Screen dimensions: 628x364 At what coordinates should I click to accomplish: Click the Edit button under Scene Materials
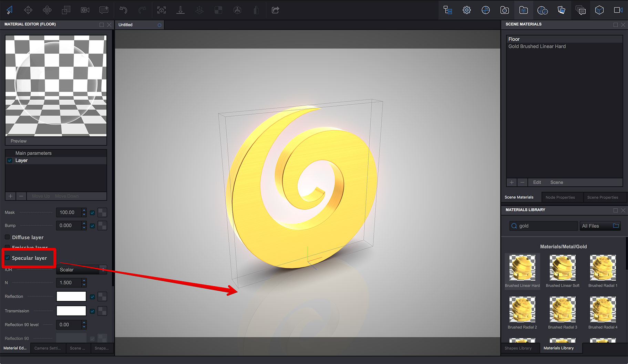[537, 182]
